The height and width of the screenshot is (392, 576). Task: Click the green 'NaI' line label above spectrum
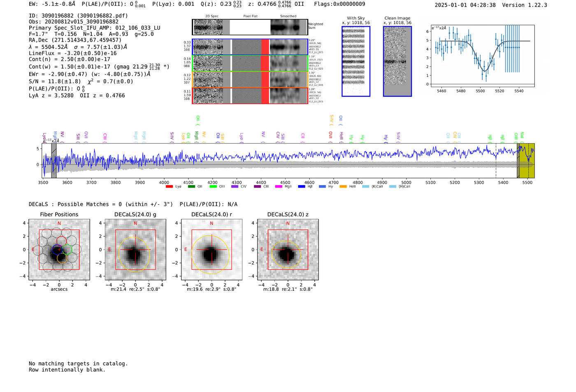[x=522, y=135]
